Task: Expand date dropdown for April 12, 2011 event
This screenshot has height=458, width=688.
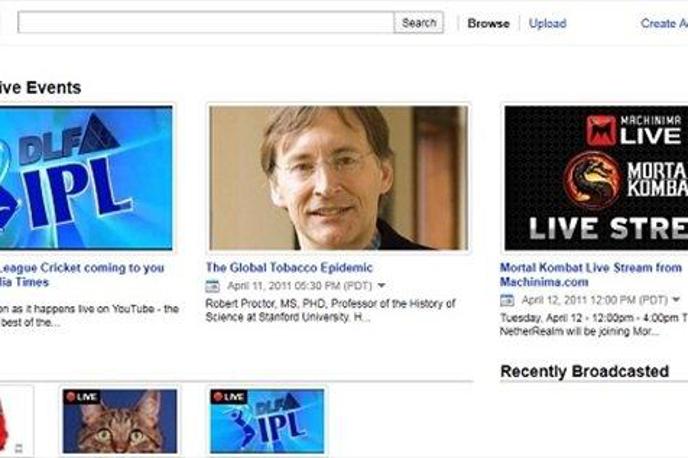Action: (676, 300)
